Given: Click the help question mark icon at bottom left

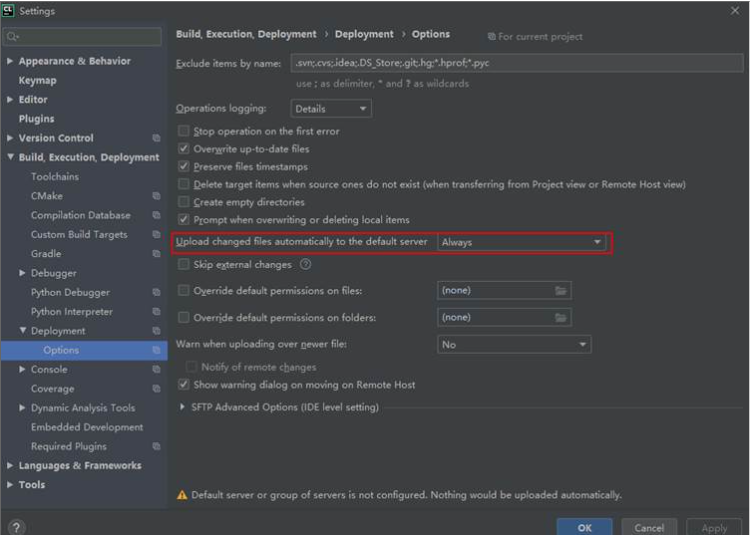Looking at the screenshot, I should 16,527.
